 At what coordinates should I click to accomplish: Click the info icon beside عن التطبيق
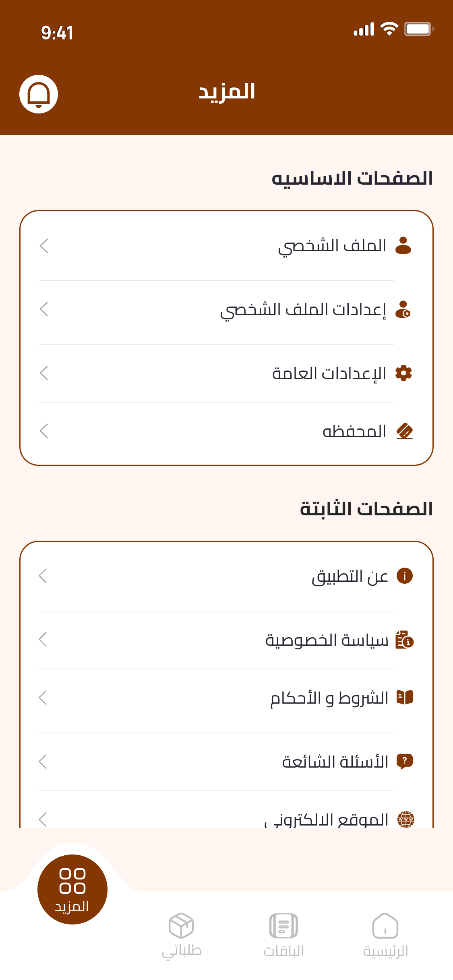pos(405,576)
